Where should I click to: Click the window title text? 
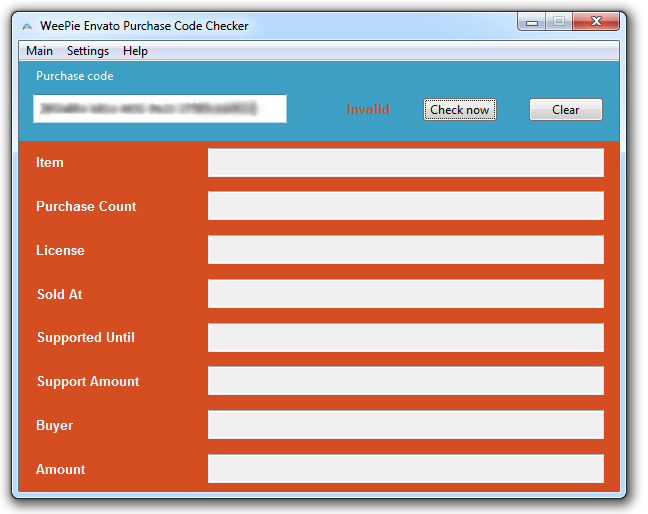tap(144, 26)
